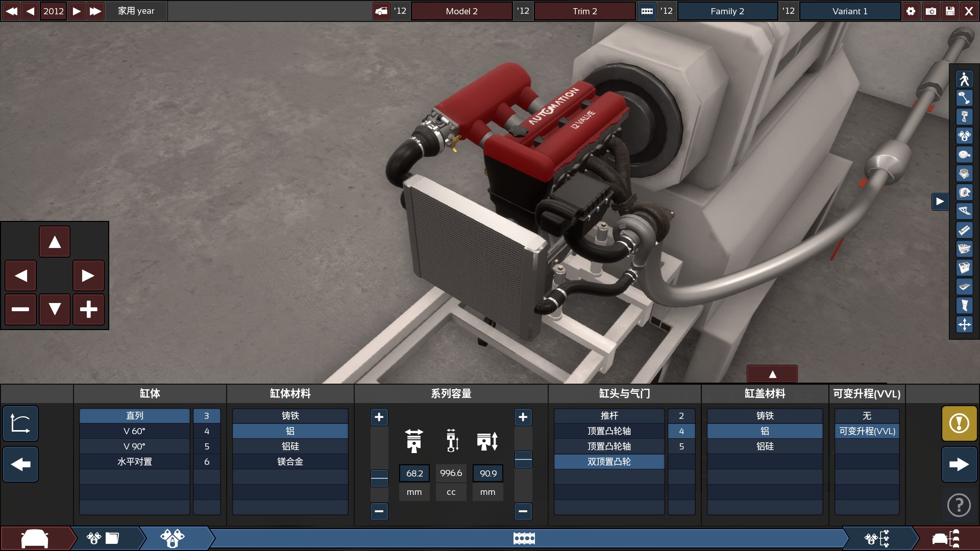The width and height of the screenshot is (980, 551).
Task: Advance the year with the forward arrow
Action: point(77,11)
